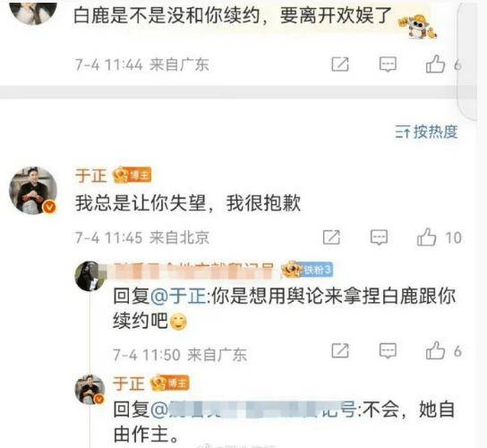Like the top comment from Guangdong at 11:44
The width and height of the screenshot is (487, 448).
click(x=435, y=64)
